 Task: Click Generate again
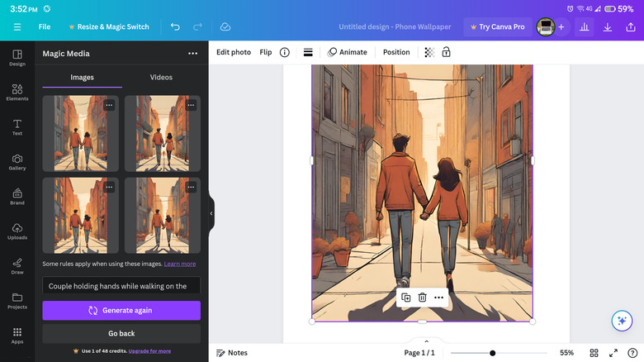point(121,311)
